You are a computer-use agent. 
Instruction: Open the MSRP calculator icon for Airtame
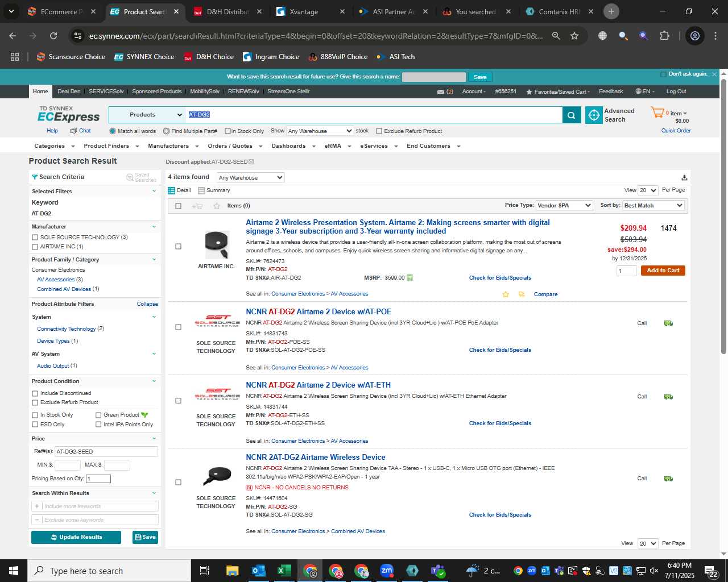pos(410,278)
